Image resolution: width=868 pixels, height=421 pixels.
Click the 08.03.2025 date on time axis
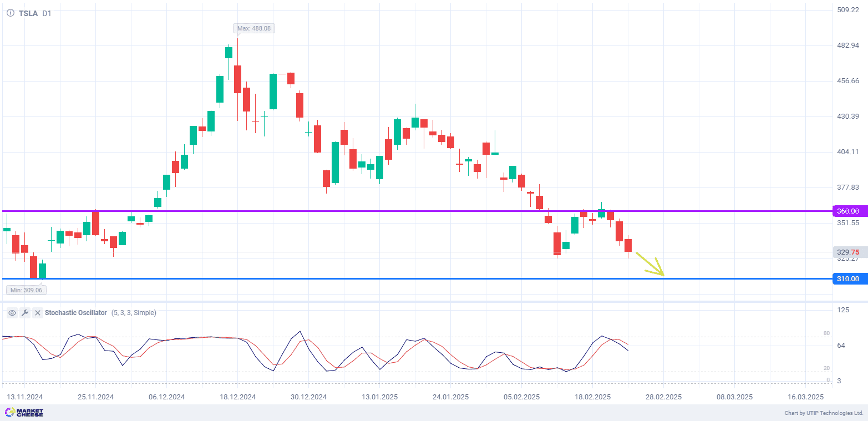734,397
